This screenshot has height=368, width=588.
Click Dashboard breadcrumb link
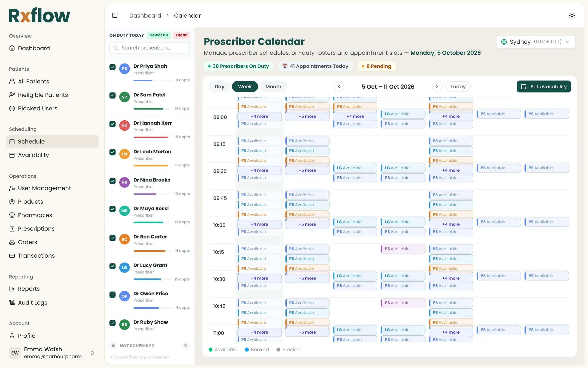coord(145,15)
